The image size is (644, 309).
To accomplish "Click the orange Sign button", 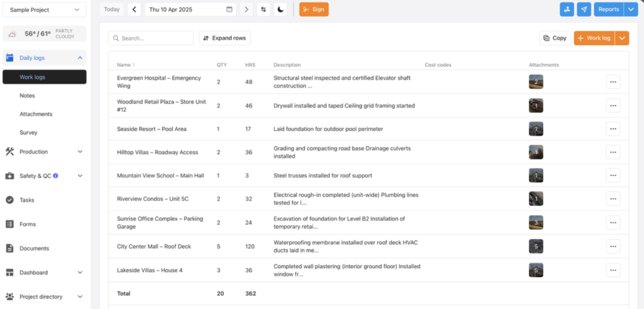I will point(314,9).
